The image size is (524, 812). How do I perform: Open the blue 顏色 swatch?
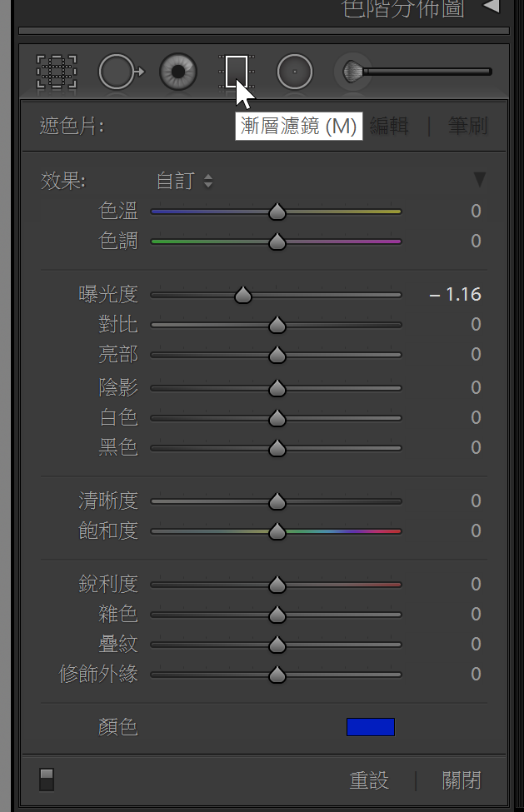[x=370, y=727]
